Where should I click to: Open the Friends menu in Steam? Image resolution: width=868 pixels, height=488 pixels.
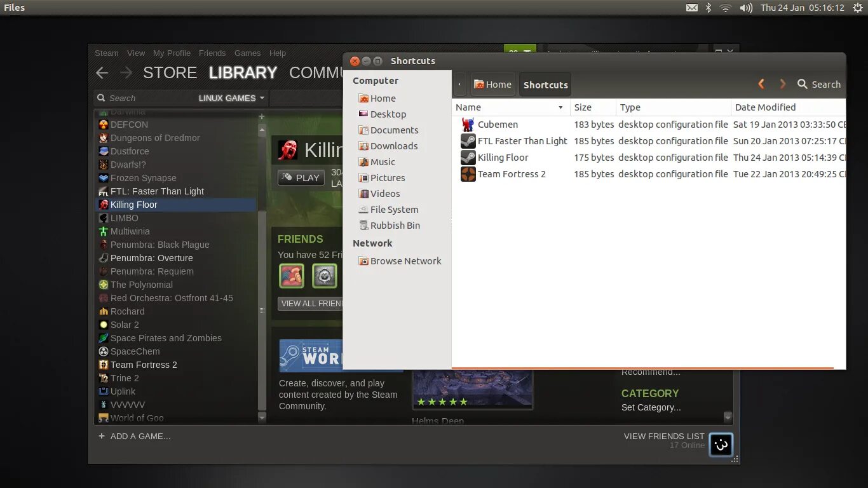click(212, 53)
